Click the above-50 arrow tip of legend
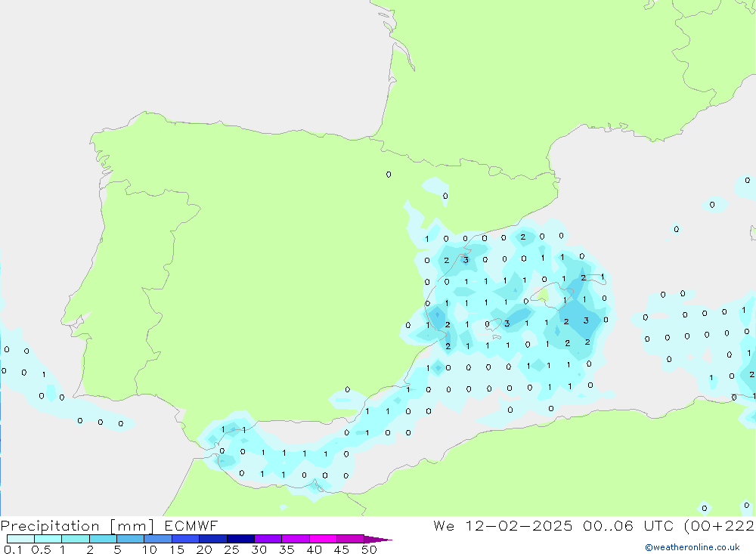756x554 pixels. coord(377,540)
